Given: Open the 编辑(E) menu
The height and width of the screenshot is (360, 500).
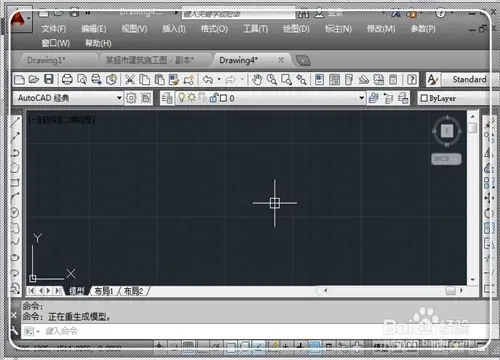Looking at the screenshot, I should (x=94, y=29).
